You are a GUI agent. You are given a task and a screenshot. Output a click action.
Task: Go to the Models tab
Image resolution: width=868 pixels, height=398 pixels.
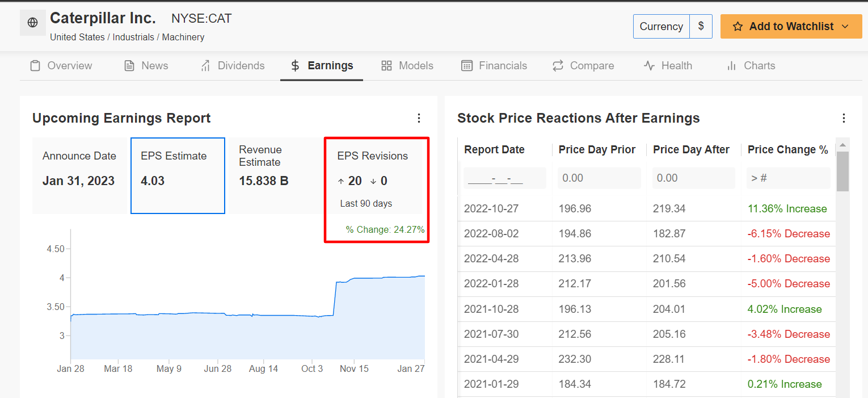[x=407, y=66]
